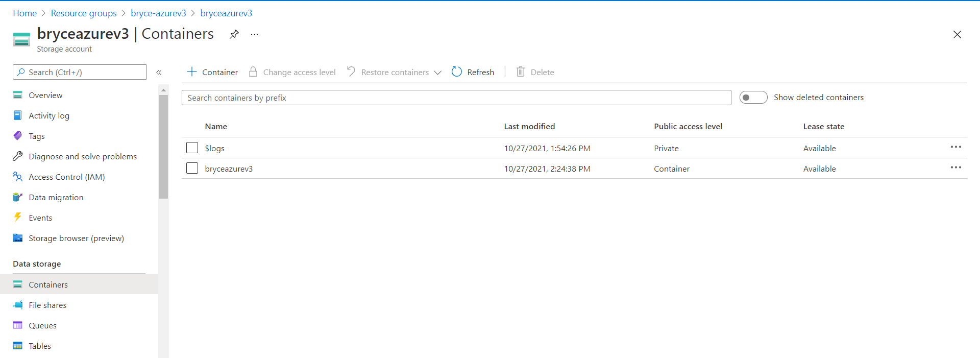Viewport: 980px width, 358px height.
Task: Click the left menu vertical scrollbar thumb
Action: click(x=163, y=147)
